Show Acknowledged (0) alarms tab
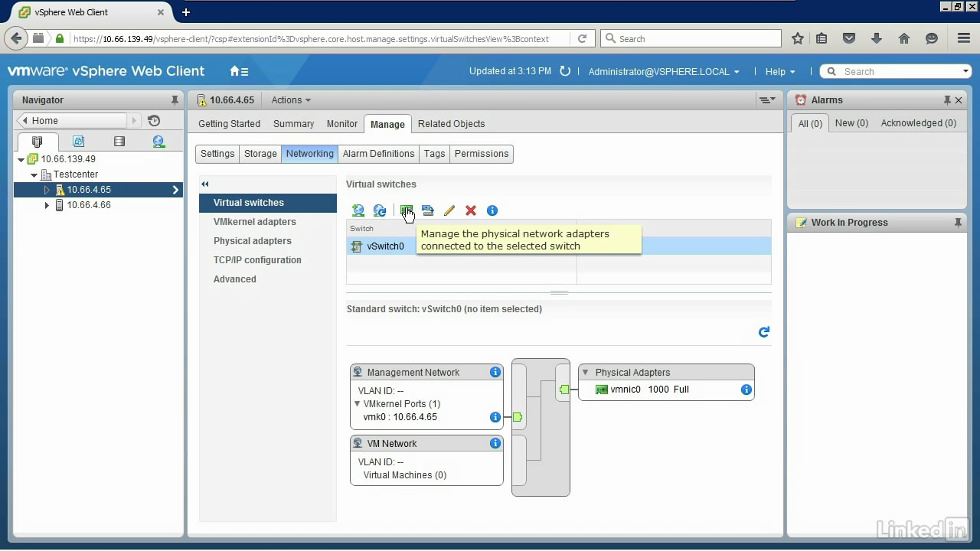 (918, 123)
